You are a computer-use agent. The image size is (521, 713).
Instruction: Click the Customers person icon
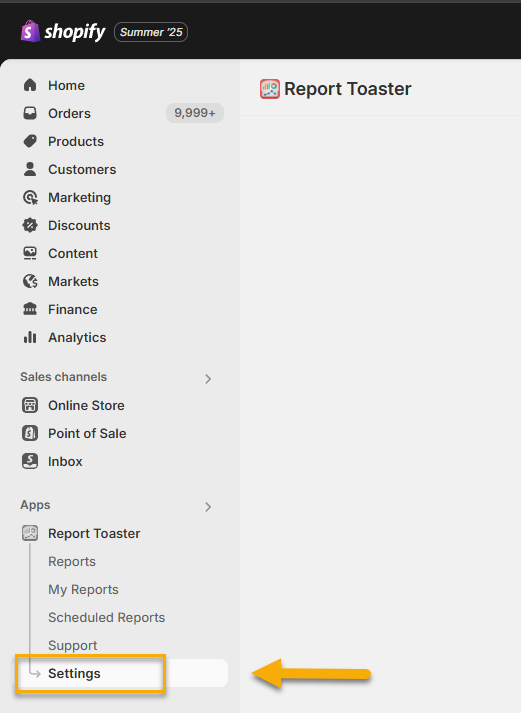[30, 169]
